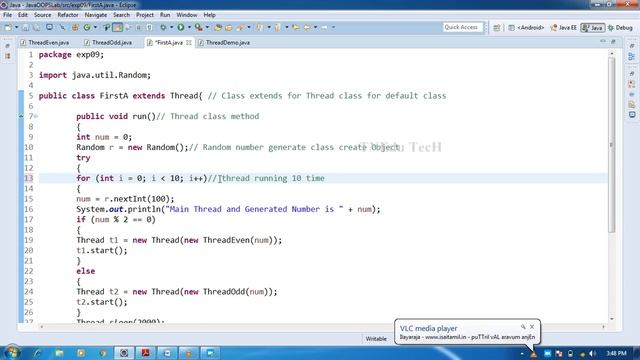Image resolution: width=640 pixels, height=360 pixels.
Task: Open the Navigate menu
Action: tap(96, 15)
